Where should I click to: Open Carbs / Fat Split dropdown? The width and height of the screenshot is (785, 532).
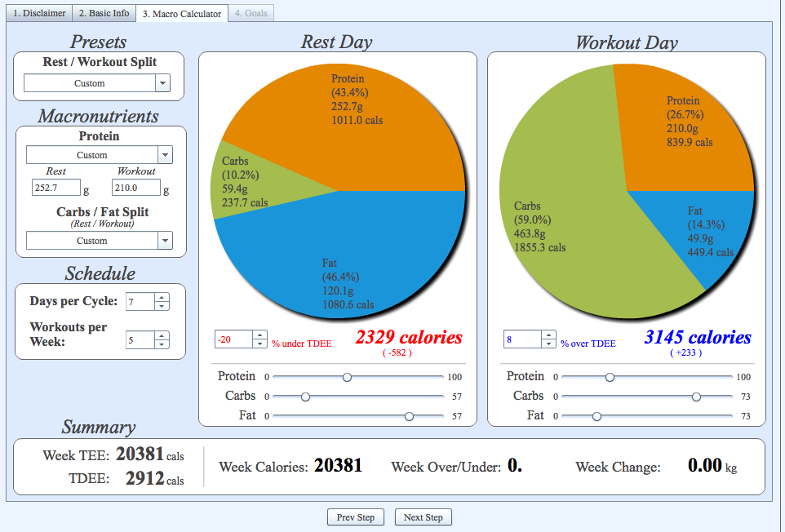click(x=99, y=240)
